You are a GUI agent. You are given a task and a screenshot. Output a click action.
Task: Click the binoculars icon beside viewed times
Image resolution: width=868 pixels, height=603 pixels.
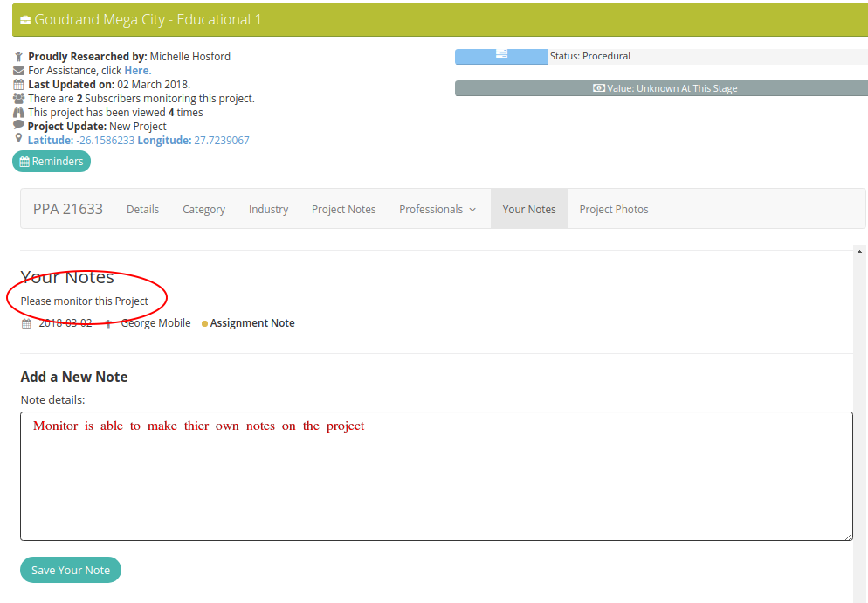[19, 112]
